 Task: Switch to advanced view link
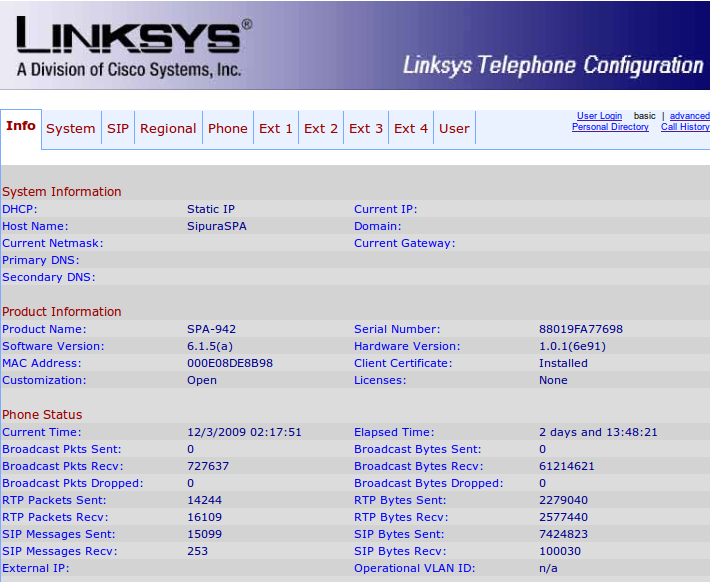tap(690, 116)
